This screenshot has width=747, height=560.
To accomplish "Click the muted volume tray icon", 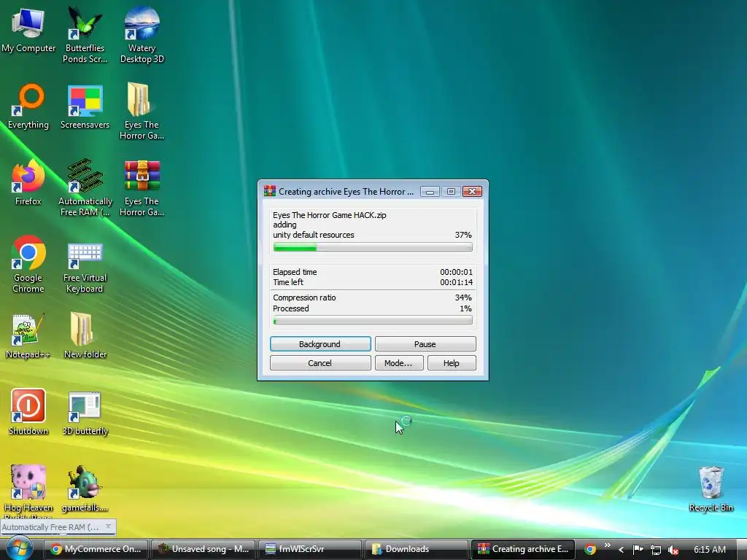I will coord(673,550).
